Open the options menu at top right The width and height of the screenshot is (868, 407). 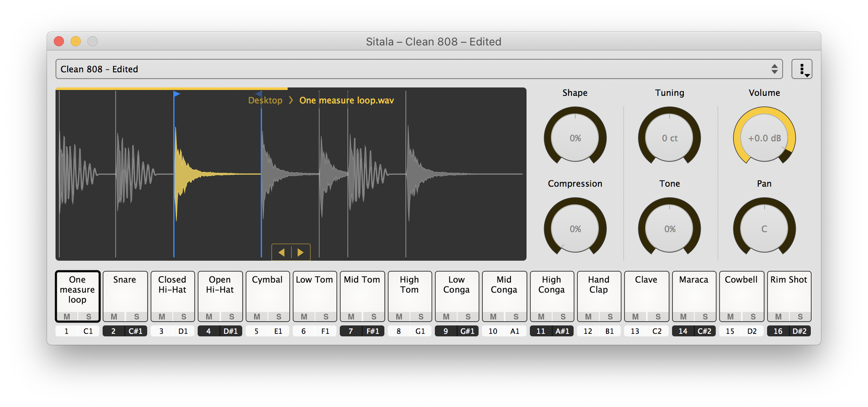coord(802,69)
